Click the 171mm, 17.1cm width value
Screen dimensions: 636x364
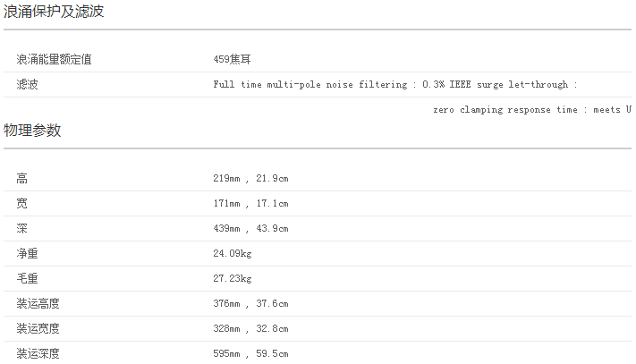250,204
